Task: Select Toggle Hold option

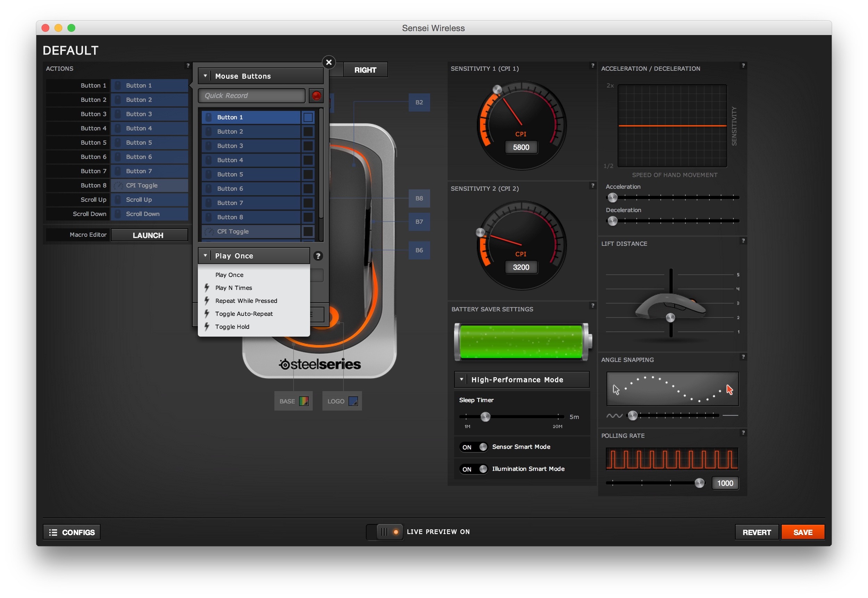Action: (x=254, y=327)
